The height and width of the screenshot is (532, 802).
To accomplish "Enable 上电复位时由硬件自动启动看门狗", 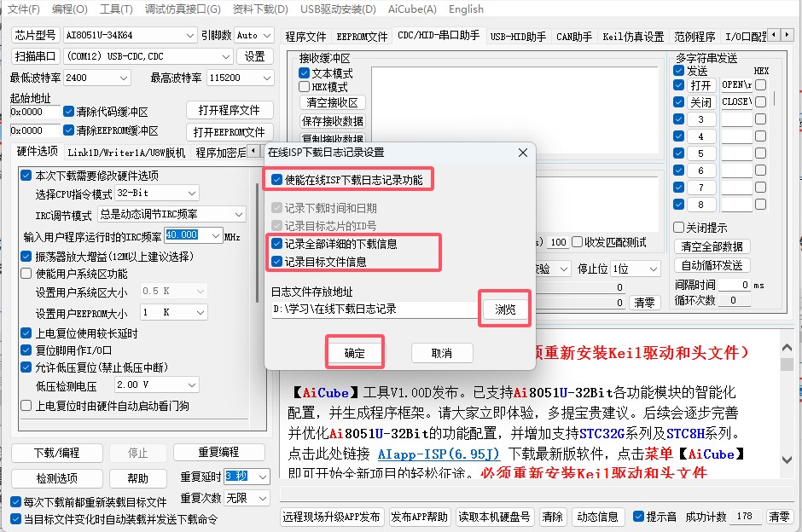I will (26, 406).
